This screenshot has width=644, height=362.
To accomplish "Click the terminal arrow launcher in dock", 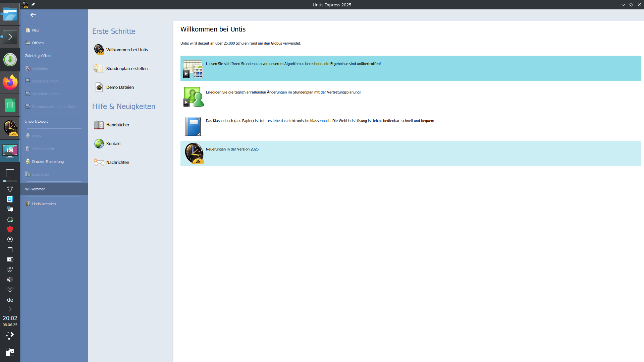I will click(x=10, y=37).
